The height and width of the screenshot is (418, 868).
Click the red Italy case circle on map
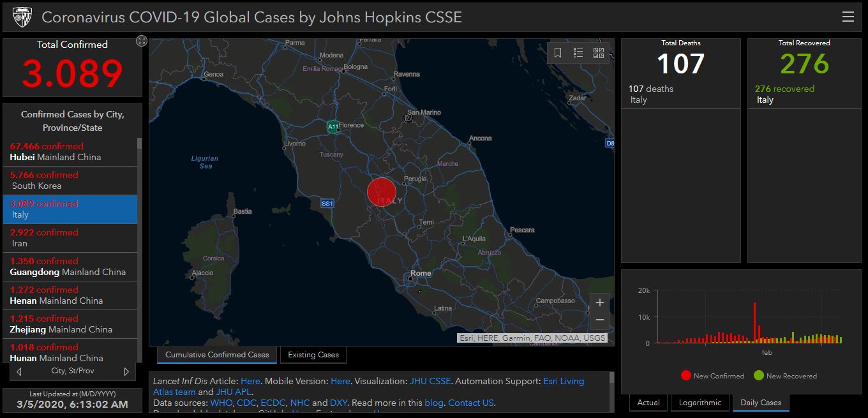point(382,192)
